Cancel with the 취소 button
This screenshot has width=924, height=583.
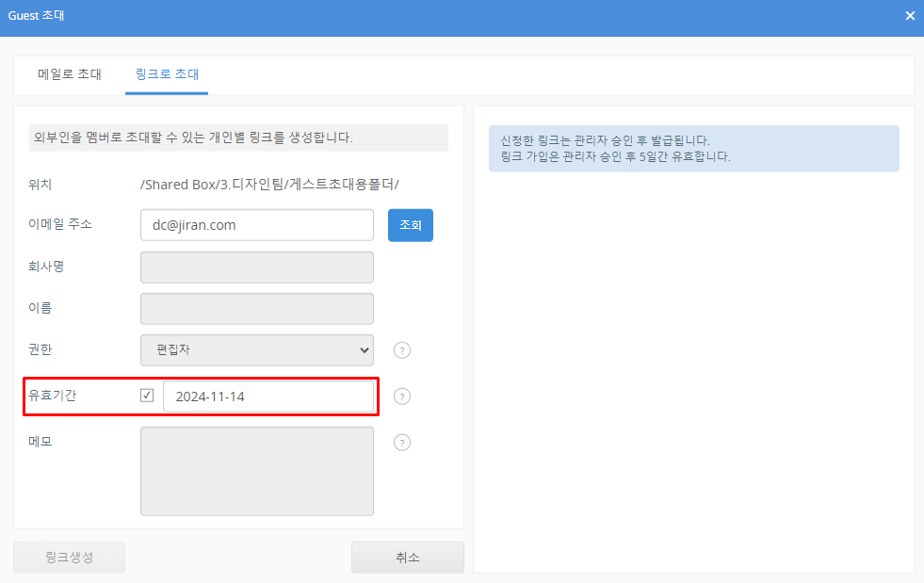point(407,557)
